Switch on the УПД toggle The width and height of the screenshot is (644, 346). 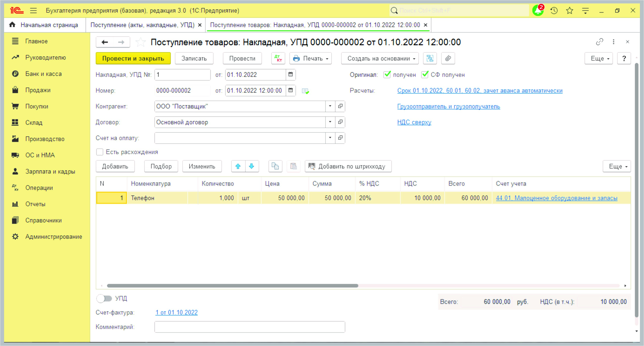[104, 298]
